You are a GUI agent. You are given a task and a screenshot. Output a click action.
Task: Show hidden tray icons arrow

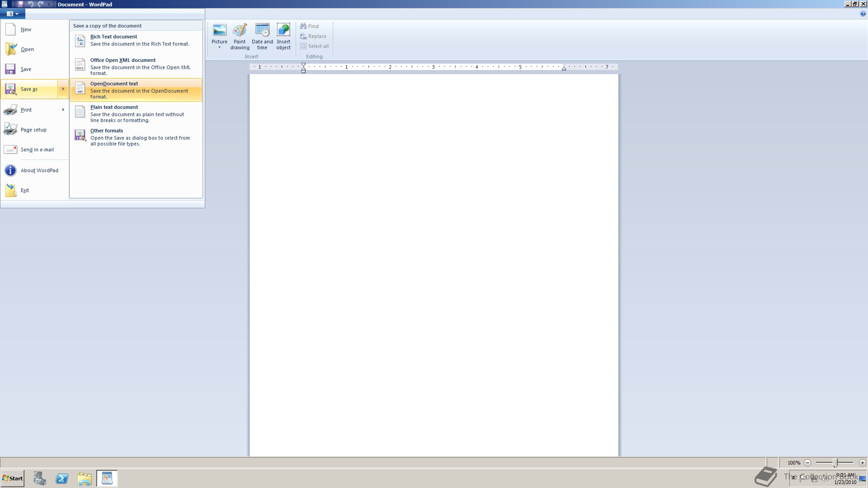794,478
